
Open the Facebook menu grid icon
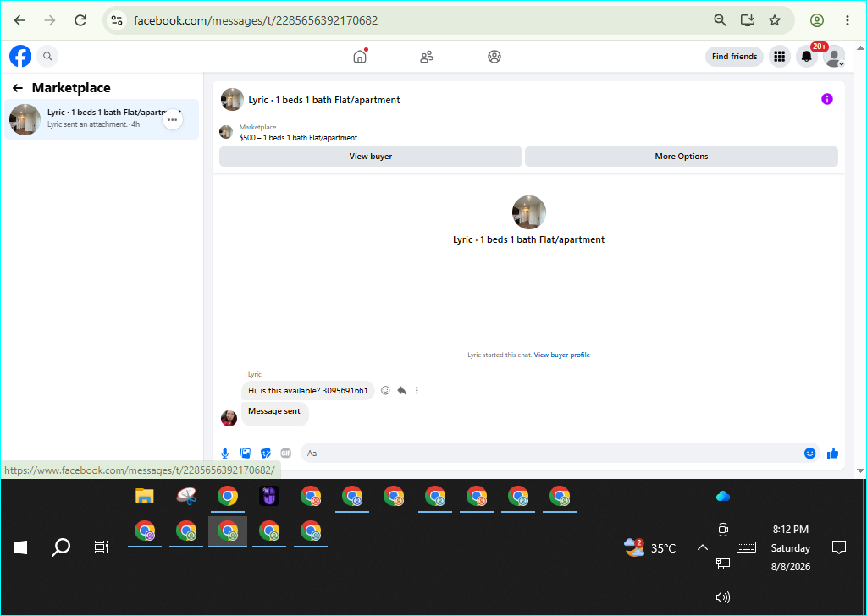[x=780, y=57]
